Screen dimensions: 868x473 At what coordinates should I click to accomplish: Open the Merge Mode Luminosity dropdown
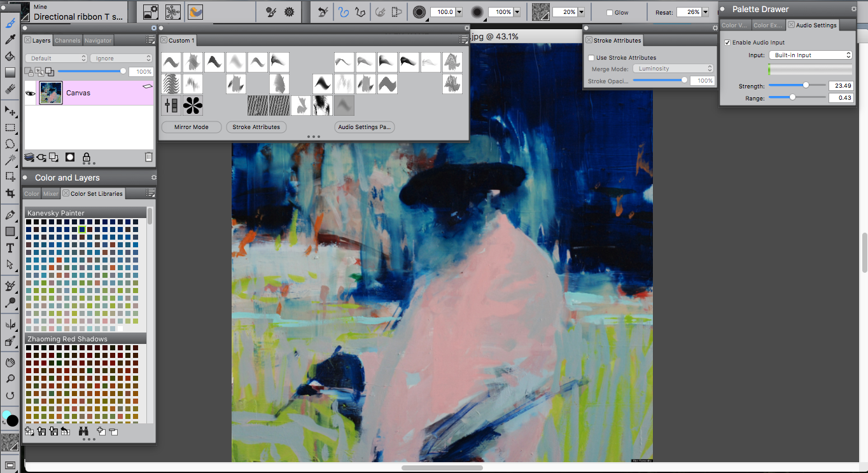pos(673,69)
